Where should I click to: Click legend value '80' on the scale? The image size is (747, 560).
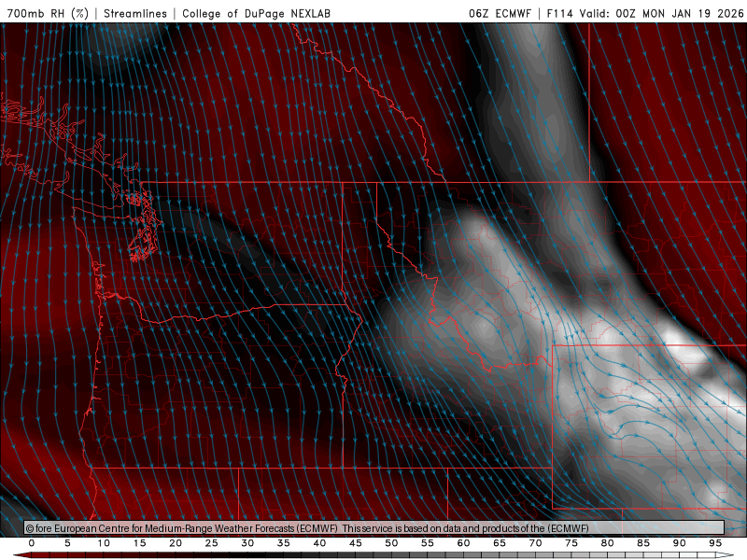coord(608,543)
